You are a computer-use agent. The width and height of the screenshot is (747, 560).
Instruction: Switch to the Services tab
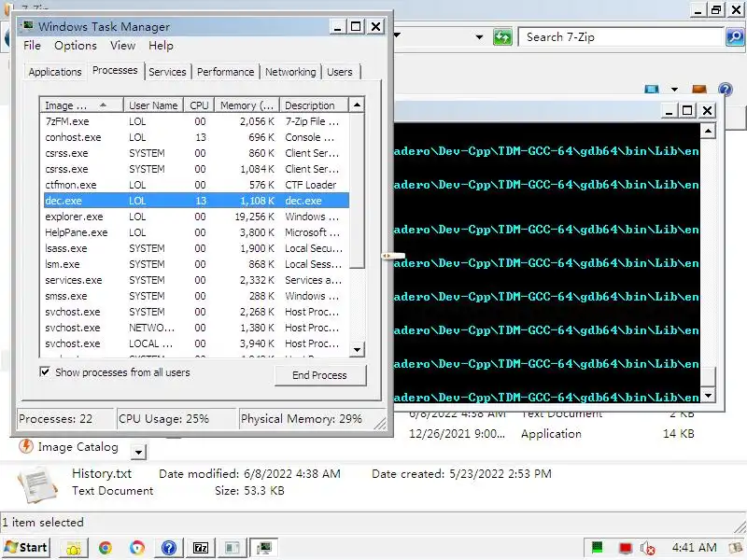(x=167, y=72)
